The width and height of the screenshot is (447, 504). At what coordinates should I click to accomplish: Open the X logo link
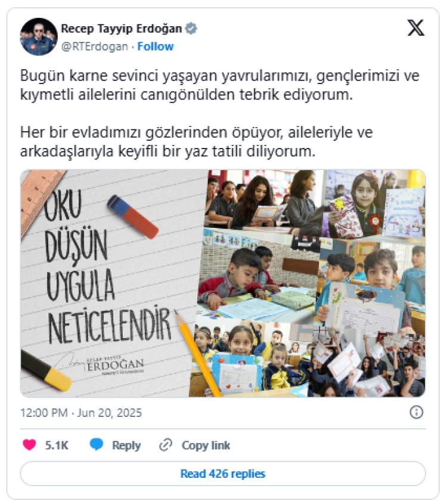pos(416,27)
